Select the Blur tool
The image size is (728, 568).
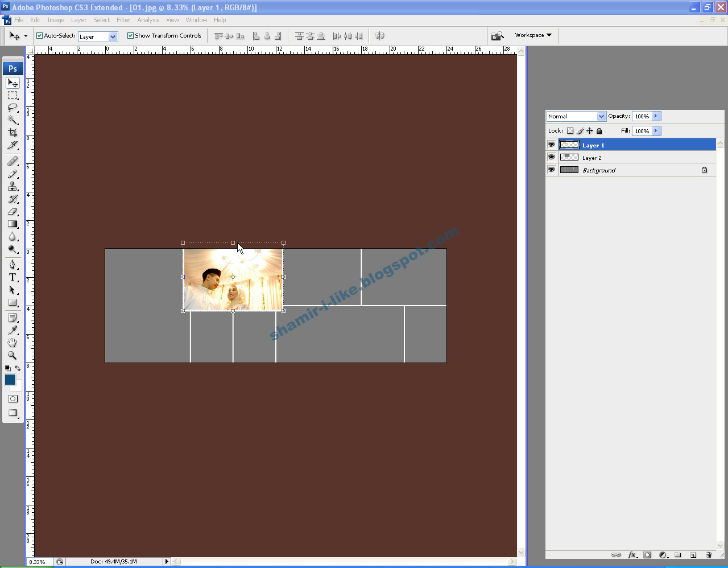pyautogui.click(x=13, y=237)
